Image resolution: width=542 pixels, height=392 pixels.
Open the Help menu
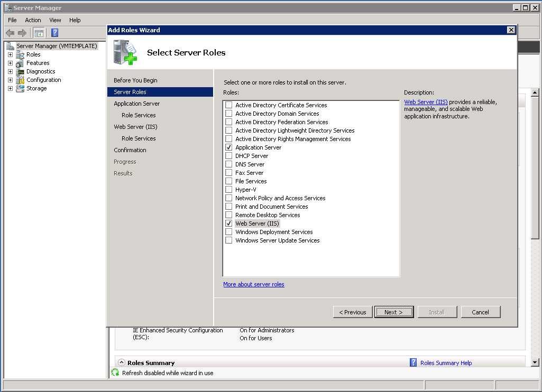click(x=75, y=20)
